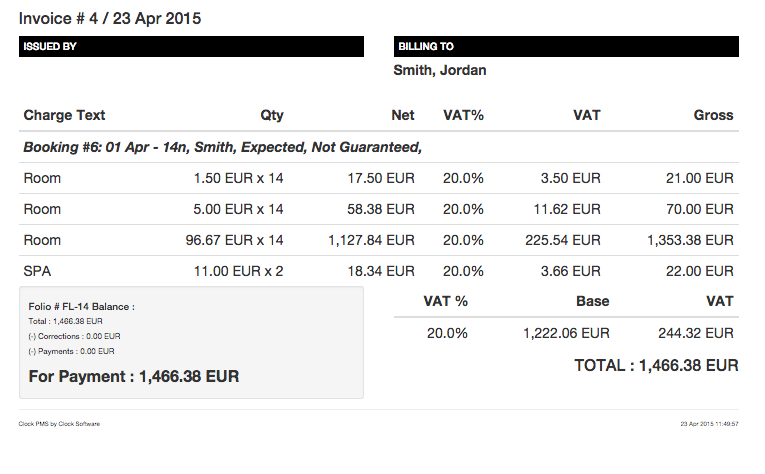The width and height of the screenshot is (765, 474).
Task: Select the BILLING TO header bar
Action: click(x=566, y=46)
